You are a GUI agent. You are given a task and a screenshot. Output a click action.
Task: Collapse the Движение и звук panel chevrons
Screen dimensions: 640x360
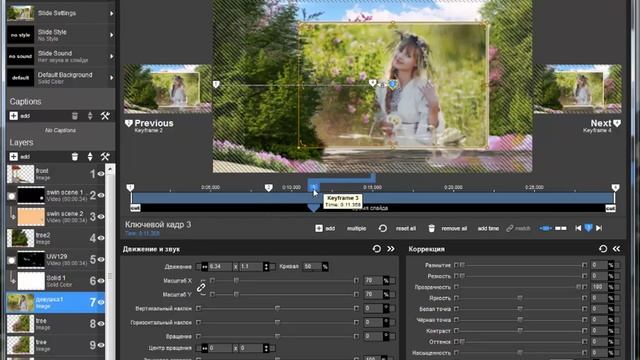point(391,249)
